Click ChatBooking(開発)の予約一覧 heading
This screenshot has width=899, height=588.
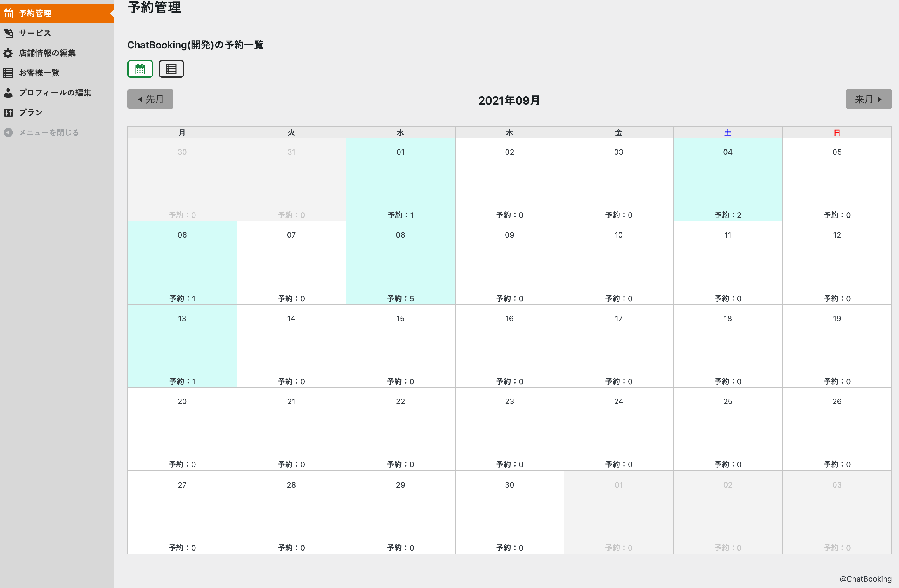click(x=195, y=45)
